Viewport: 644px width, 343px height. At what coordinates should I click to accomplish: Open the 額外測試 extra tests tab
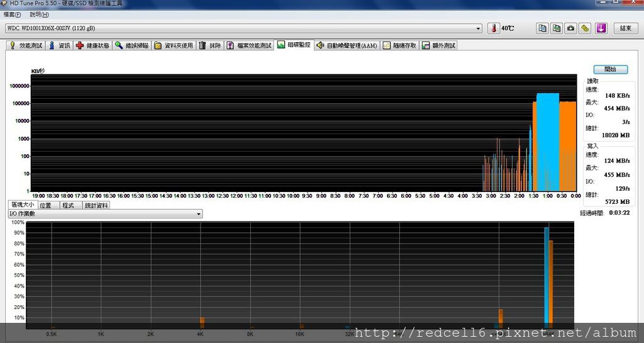(438, 45)
